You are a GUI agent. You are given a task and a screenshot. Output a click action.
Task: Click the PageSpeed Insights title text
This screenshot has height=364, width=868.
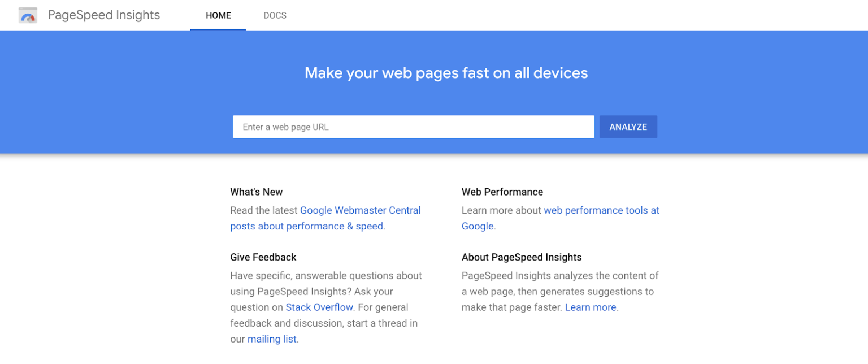click(x=103, y=15)
